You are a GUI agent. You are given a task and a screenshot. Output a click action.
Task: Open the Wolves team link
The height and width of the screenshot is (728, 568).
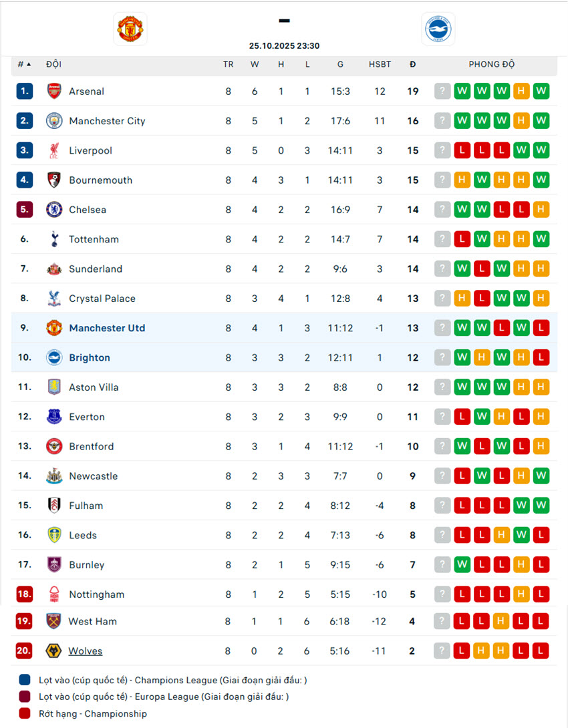(86, 651)
